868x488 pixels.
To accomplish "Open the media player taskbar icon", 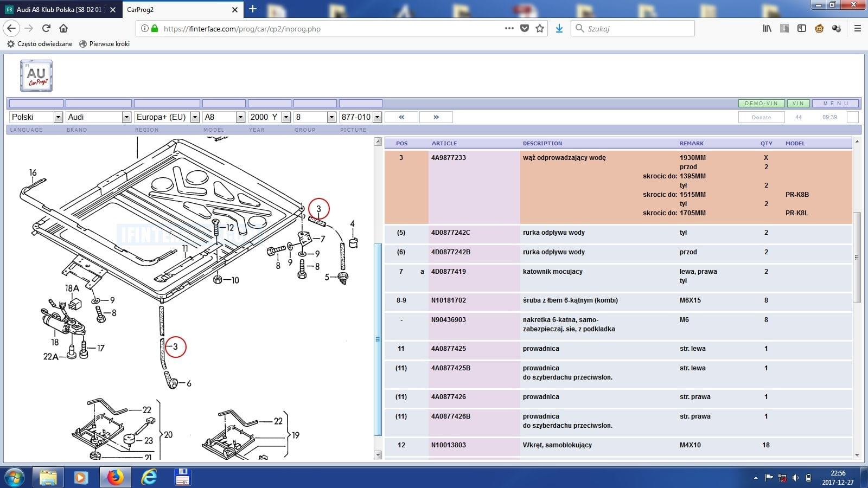I will 81,477.
